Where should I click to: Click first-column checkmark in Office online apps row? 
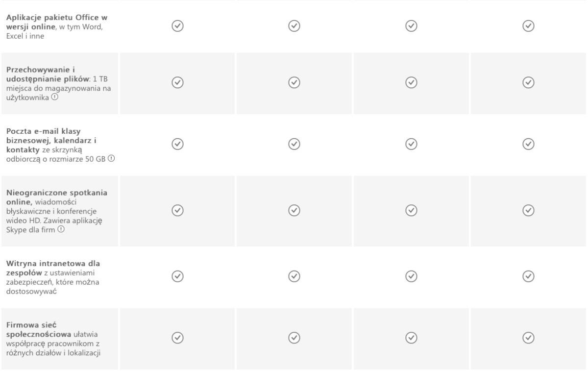[177, 25]
